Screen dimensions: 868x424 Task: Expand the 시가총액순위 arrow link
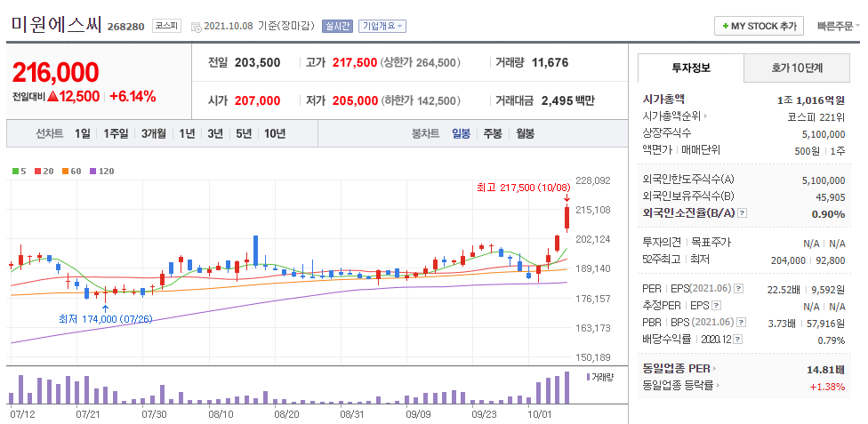click(705, 116)
